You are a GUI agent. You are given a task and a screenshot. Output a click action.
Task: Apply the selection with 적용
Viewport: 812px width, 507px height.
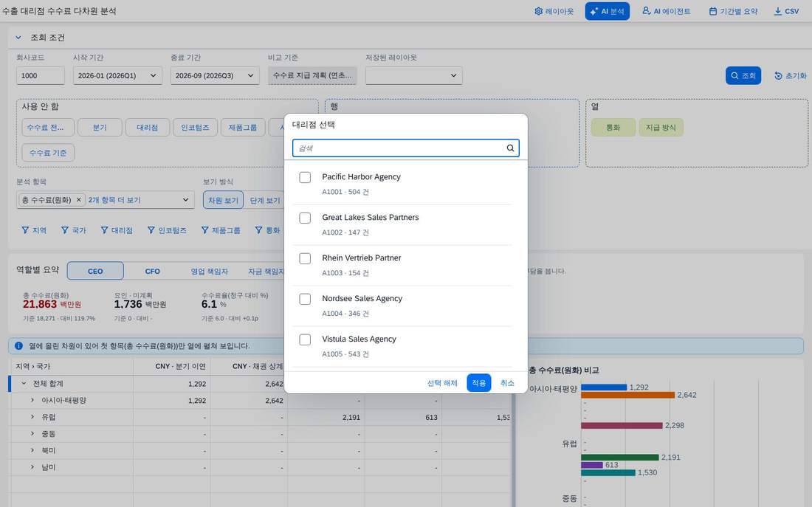[478, 383]
